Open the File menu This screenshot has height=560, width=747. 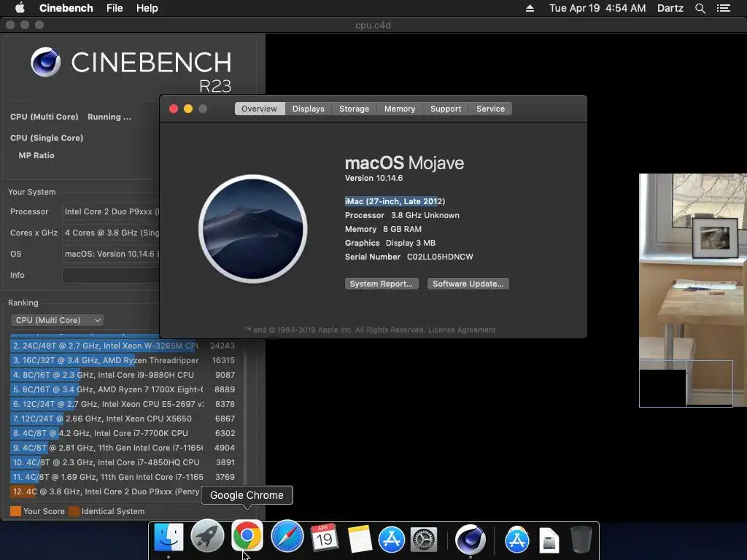115,8
